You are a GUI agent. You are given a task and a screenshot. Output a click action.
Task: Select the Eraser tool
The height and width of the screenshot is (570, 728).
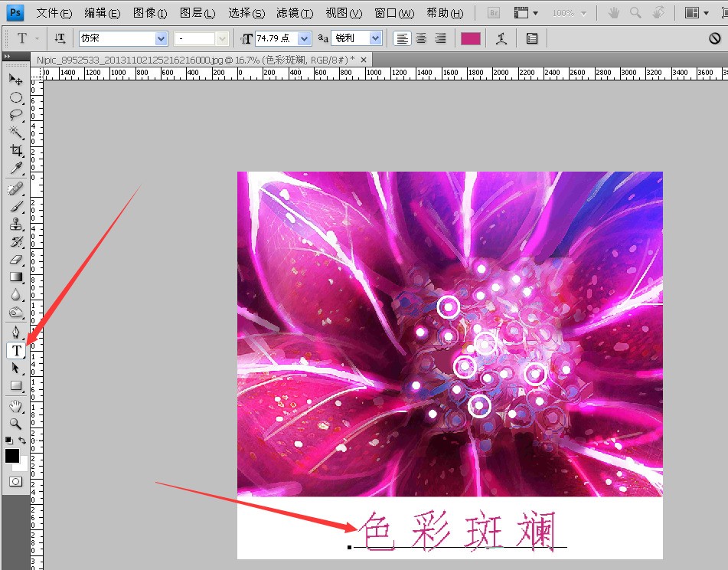[16, 260]
